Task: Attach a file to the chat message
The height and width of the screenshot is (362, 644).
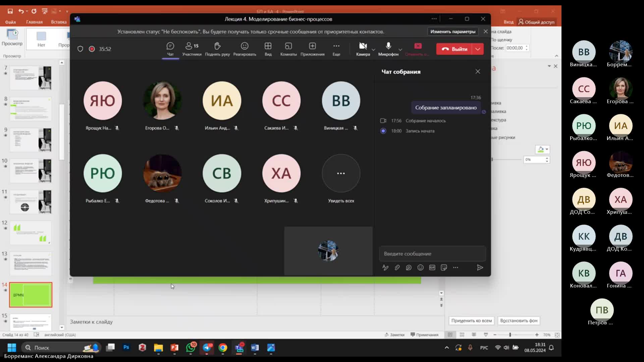Action: (x=397, y=267)
